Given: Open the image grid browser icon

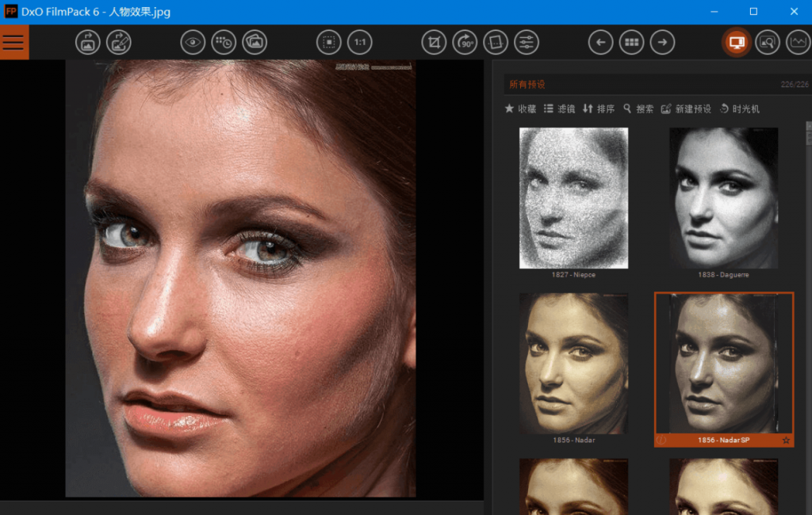Looking at the screenshot, I should 632,42.
